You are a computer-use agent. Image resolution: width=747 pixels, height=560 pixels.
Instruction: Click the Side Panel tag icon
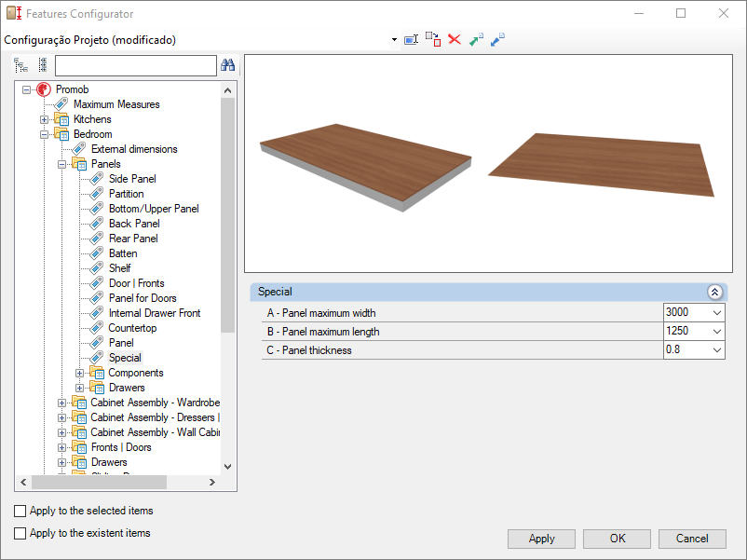tap(97, 179)
